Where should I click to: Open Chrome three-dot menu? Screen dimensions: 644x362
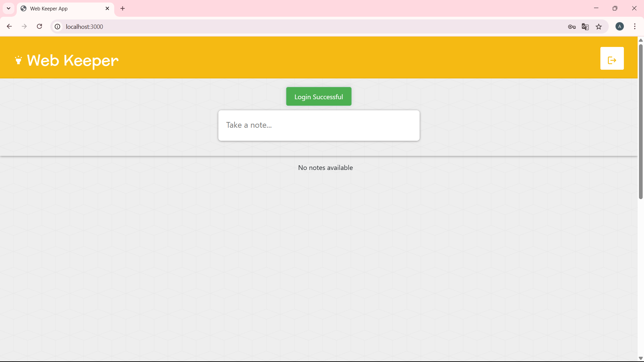coord(635,26)
